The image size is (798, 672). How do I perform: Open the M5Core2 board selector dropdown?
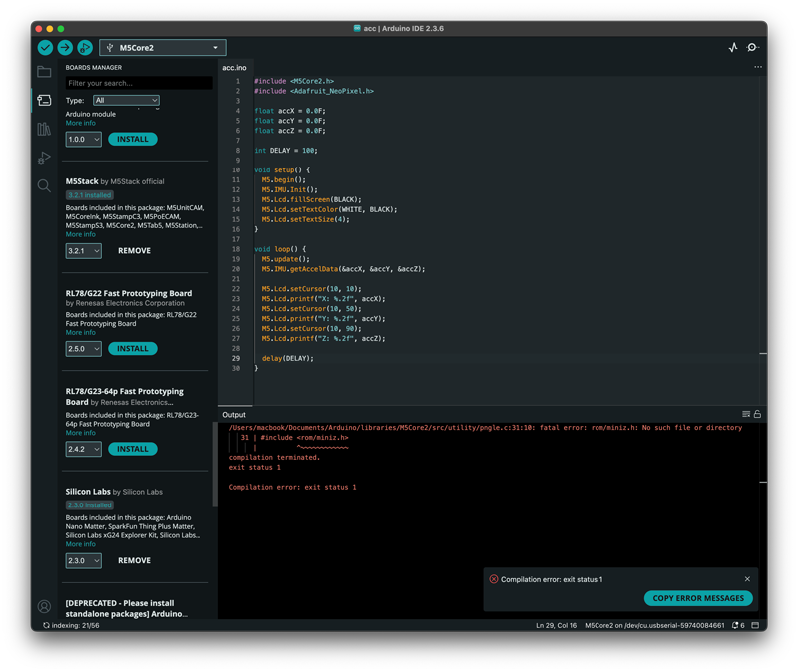[163, 47]
